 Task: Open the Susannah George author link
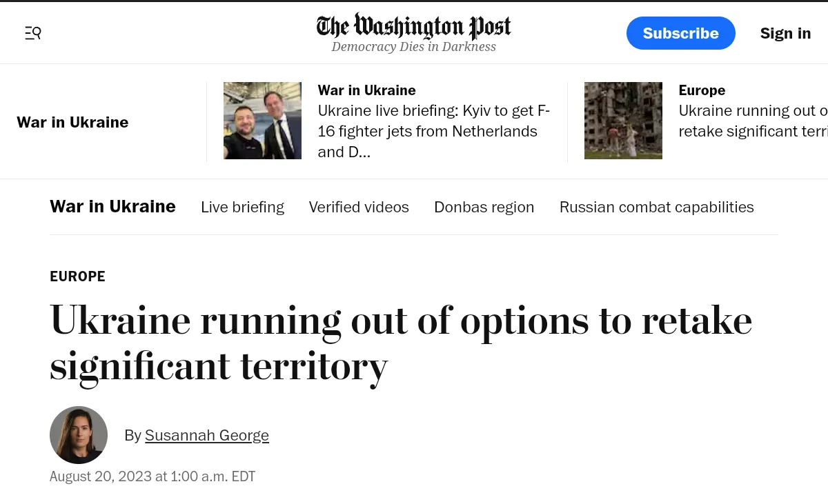tap(206, 435)
